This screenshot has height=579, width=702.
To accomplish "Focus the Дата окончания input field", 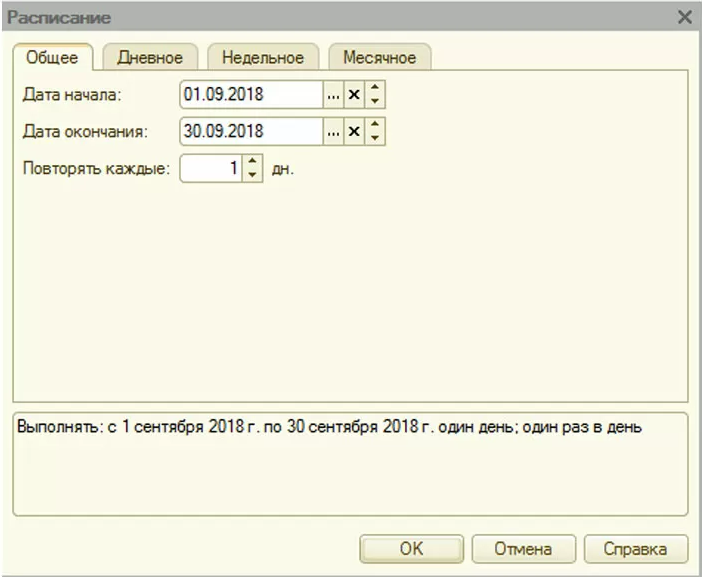I will [250, 131].
